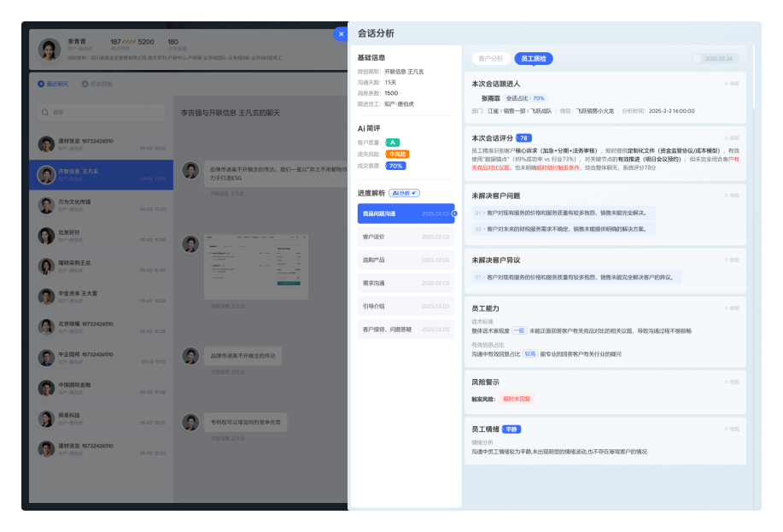Collapse the 本次会话跟进人 section
This screenshot has height=532, width=783.
tap(732, 84)
